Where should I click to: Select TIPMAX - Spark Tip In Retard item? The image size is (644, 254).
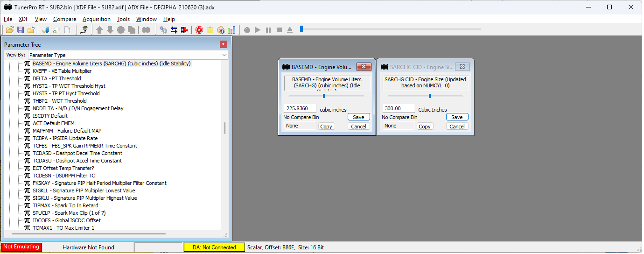pyautogui.click(x=65, y=205)
